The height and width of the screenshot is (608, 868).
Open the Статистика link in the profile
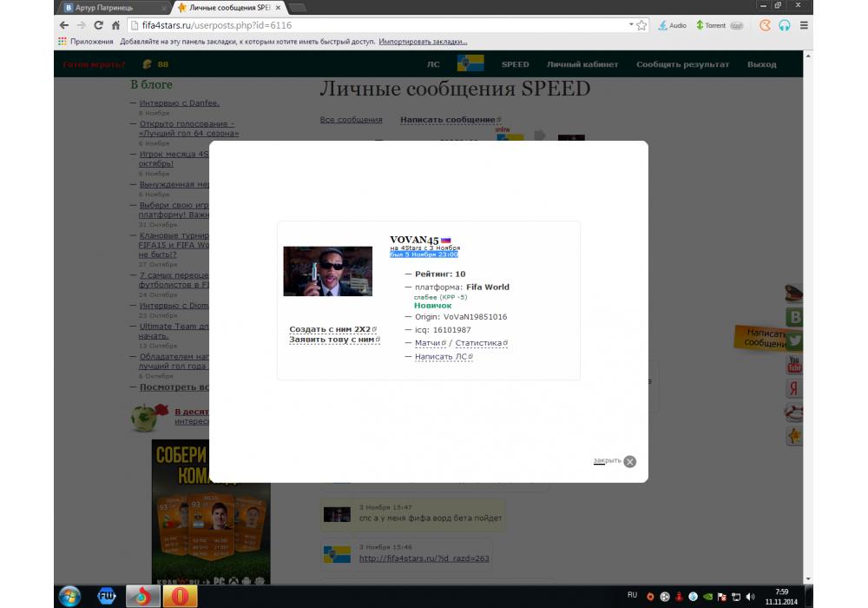(x=479, y=343)
